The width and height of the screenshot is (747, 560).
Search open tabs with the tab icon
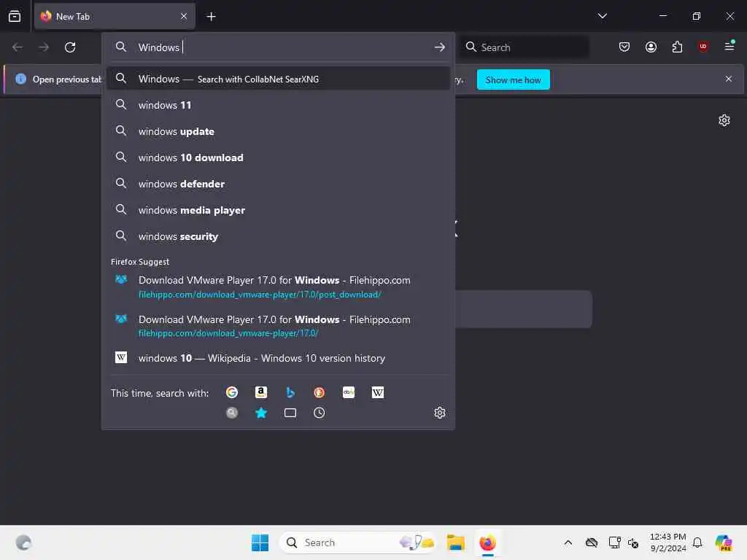(290, 413)
